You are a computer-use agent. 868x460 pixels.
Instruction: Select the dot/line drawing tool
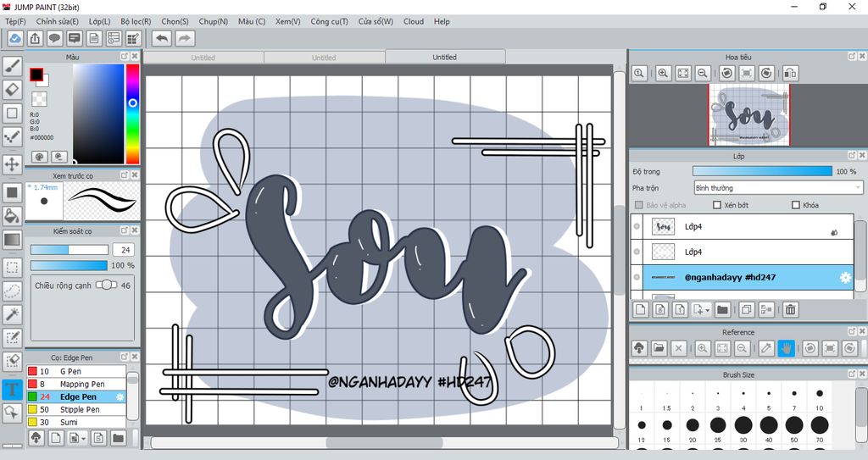(12, 136)
